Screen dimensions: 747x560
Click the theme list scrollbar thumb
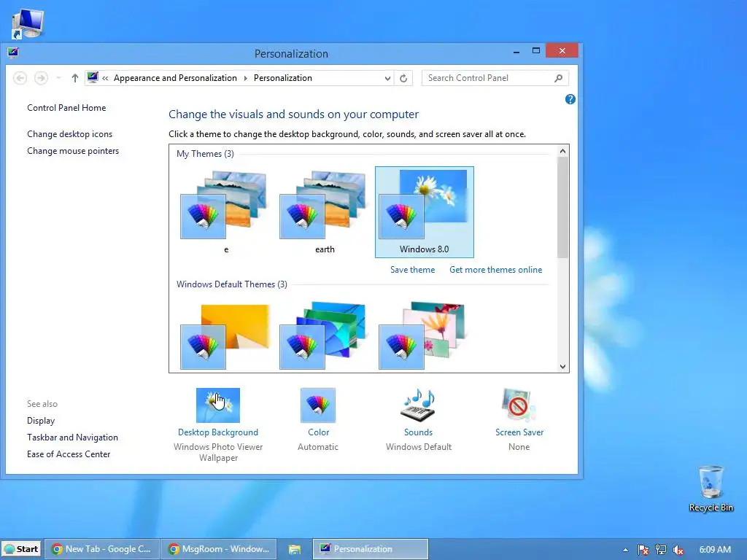click(562, 208)
